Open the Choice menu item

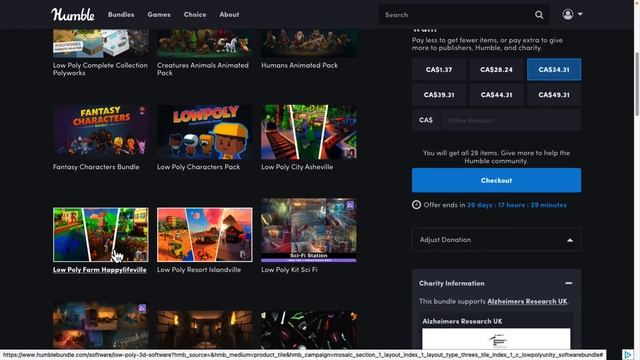click(195, 14)
